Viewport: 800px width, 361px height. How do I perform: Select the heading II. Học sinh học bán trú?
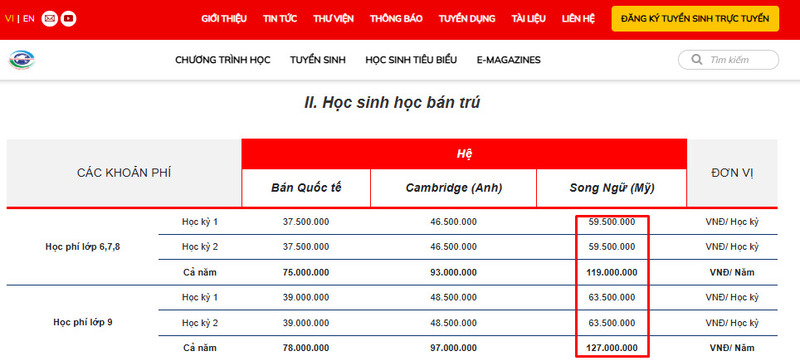392,103
